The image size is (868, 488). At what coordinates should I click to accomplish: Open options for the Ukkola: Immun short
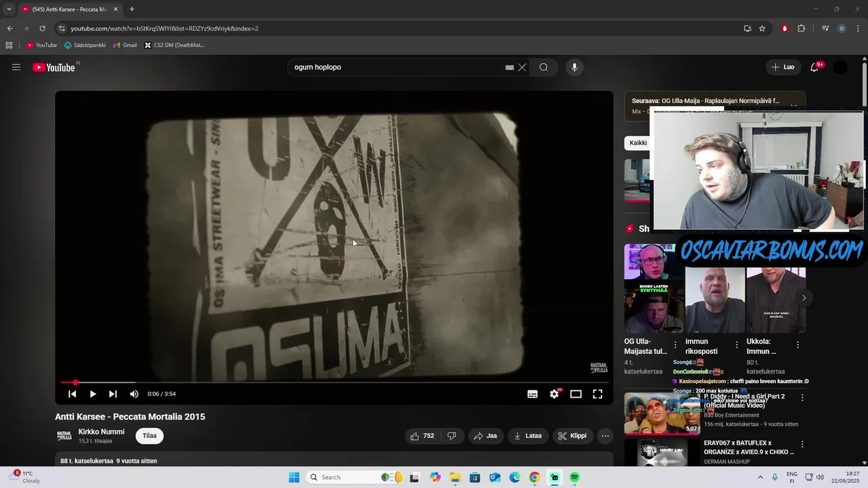[797, 345]
